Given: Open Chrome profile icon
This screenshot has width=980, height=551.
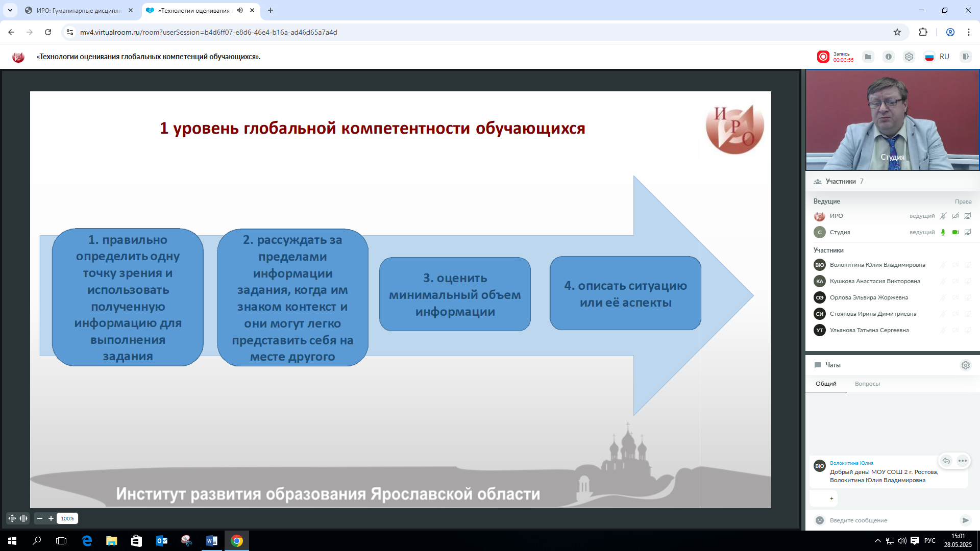Looking at the screenshot, I should [x=950, y=32].
